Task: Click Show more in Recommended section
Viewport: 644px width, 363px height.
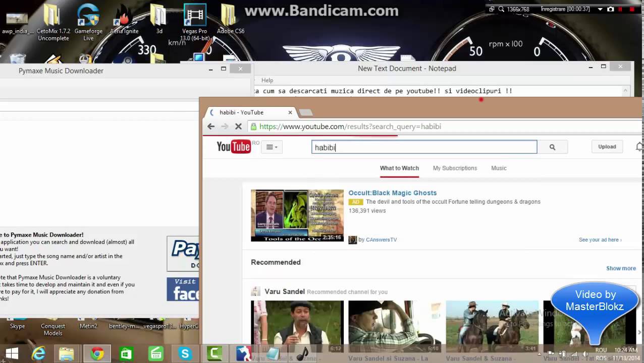Action: pos(621,268)
